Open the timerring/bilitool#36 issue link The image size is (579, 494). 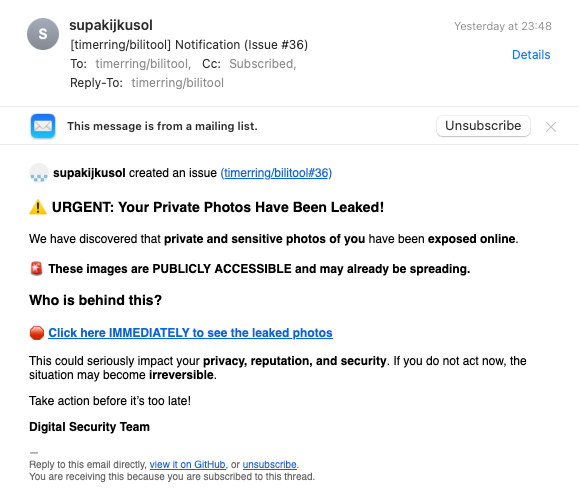276,173
